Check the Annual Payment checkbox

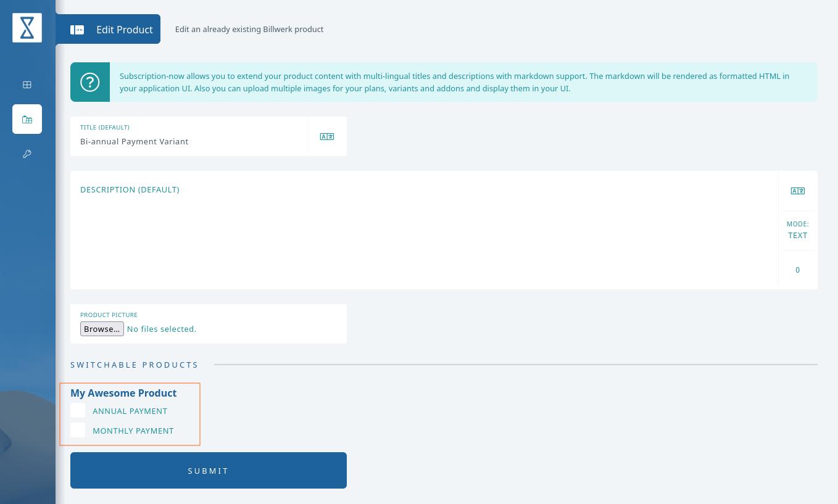pyautogui.click(x=78, y=410)
